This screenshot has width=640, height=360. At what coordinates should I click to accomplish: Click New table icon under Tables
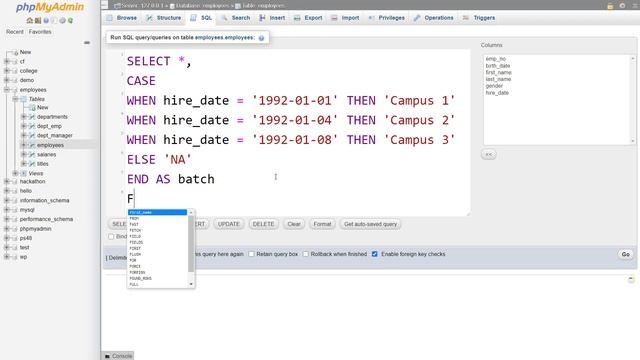click(32, 107)
